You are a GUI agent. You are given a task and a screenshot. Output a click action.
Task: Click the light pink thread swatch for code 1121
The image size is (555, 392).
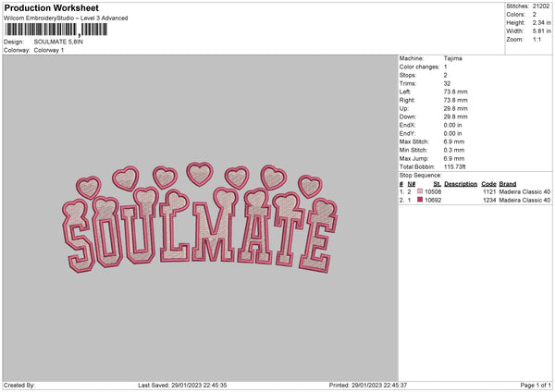tap(420, 191)
